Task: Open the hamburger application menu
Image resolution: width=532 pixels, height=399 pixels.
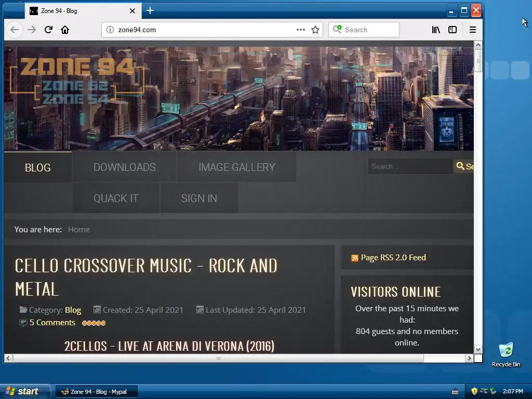Action: 473,30
